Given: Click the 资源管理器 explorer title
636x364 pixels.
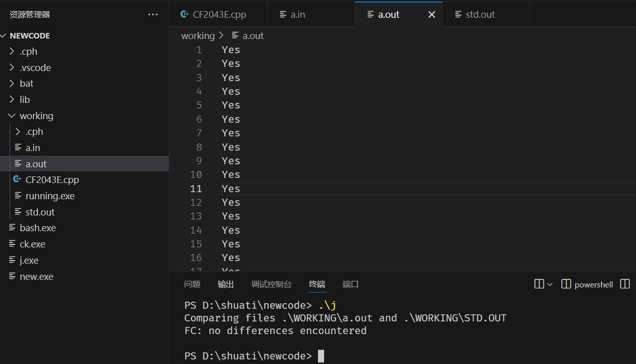Looking at the screenshot, I should pyautogui.click(x=30, y=15).
